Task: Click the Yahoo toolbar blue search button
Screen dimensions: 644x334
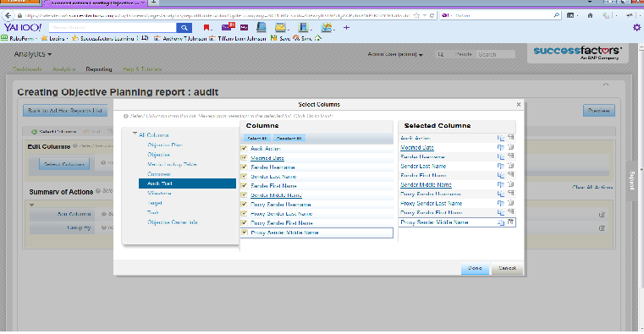Action: pos(184,28)
